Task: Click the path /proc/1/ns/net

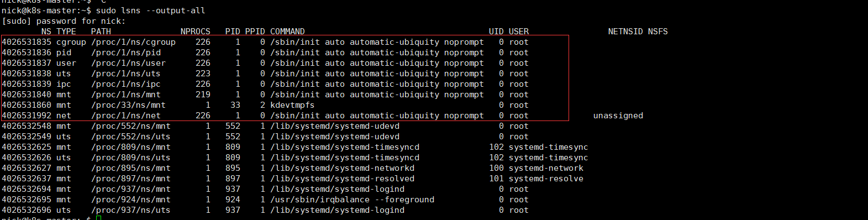Action: (126, 116)
